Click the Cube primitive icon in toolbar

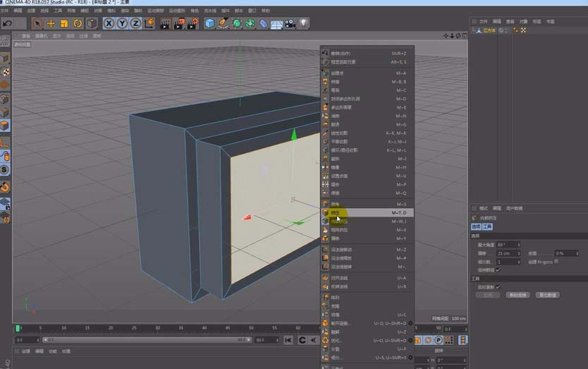coord(210,23)
